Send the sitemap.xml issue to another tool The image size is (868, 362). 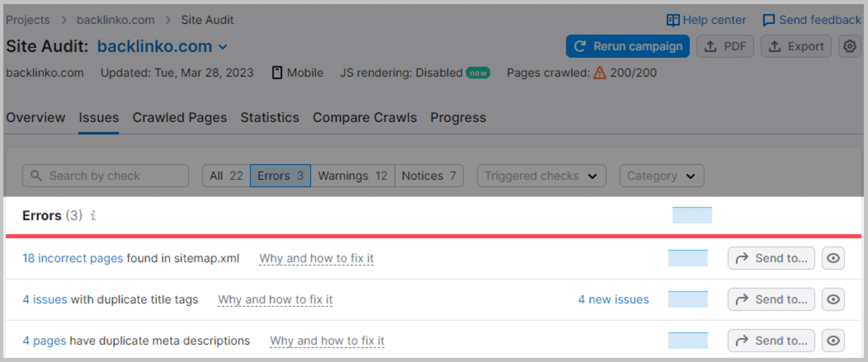pos(771,258)
